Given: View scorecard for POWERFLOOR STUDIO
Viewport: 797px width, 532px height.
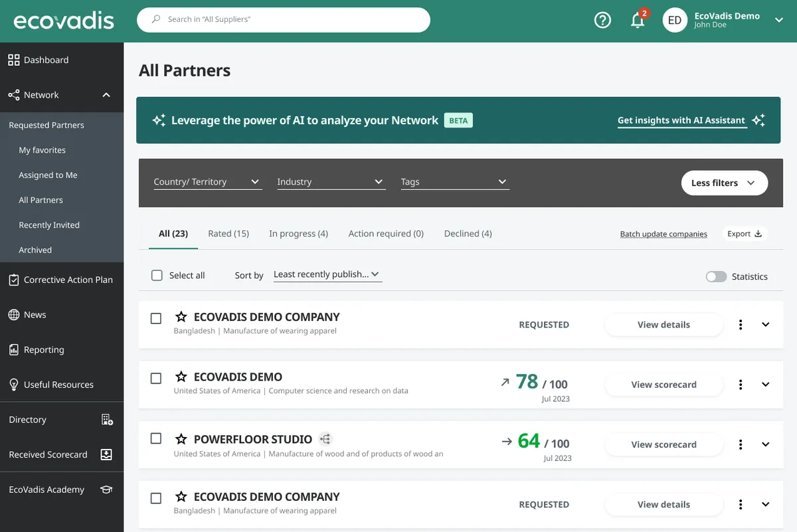Looking at the screenshot, I should [x=664, y=444].
